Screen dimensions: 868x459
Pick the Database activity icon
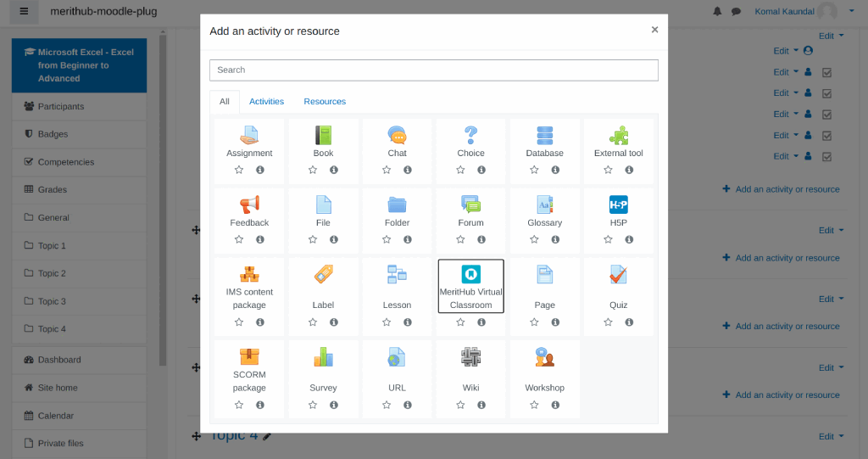[x=544, y=135]
